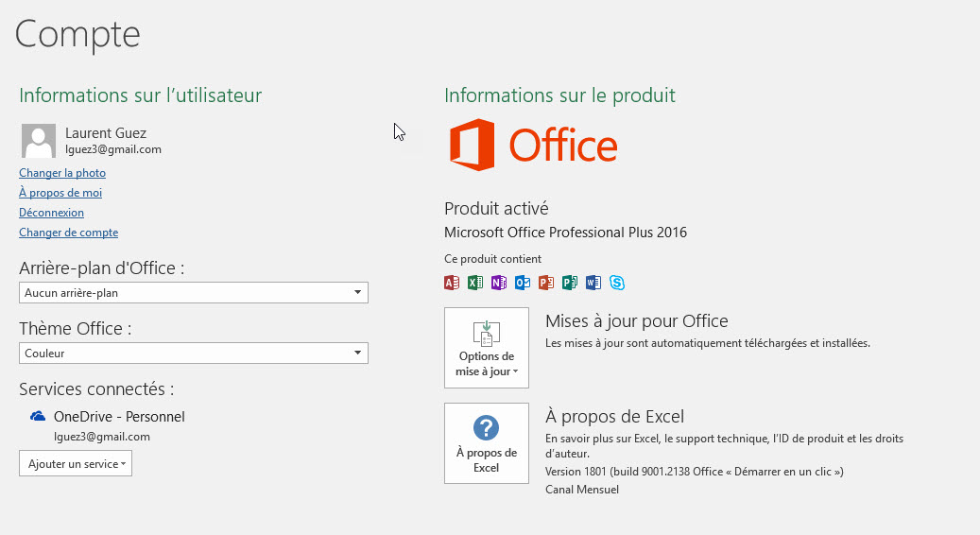Click the lguez3@gmail.com email under OneDrive
This screenshot has width=980, height=535.
click(x=102, y=437)
